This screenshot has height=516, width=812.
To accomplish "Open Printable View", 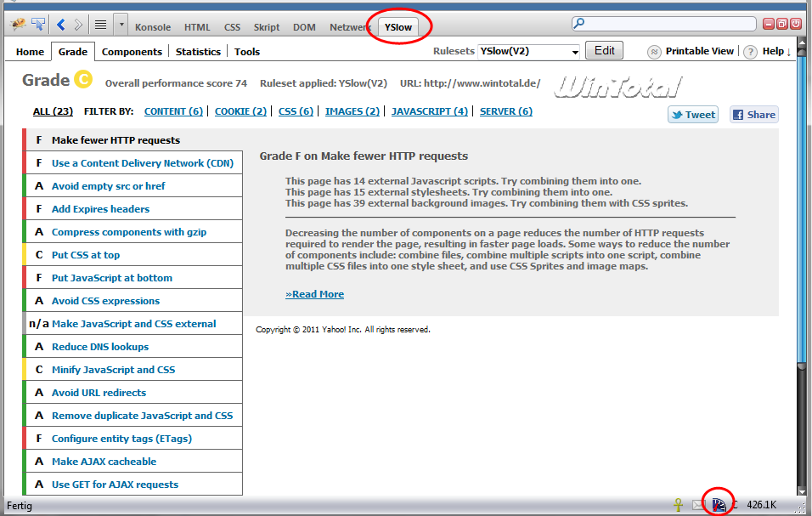I will pyautogui.click(x=700, y=51).
